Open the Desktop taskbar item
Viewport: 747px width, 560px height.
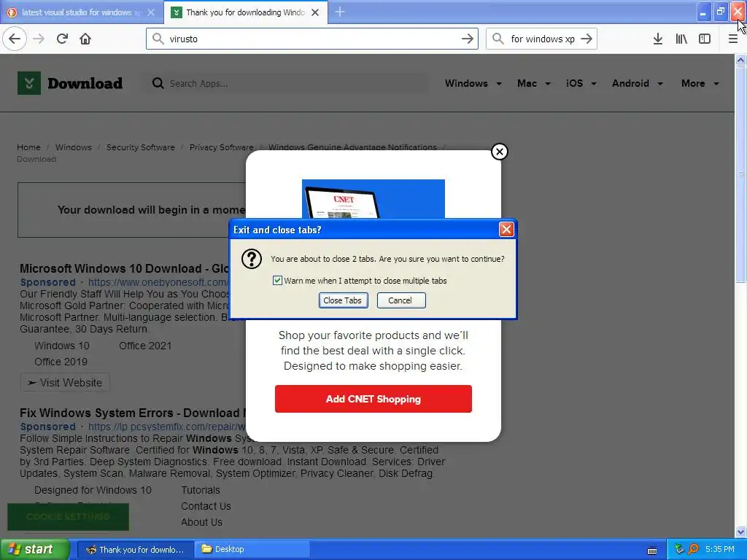tap(252, 550)
